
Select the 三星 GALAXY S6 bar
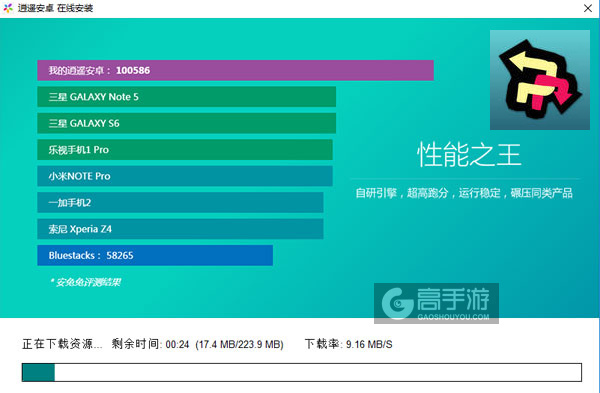coord(186,123)
